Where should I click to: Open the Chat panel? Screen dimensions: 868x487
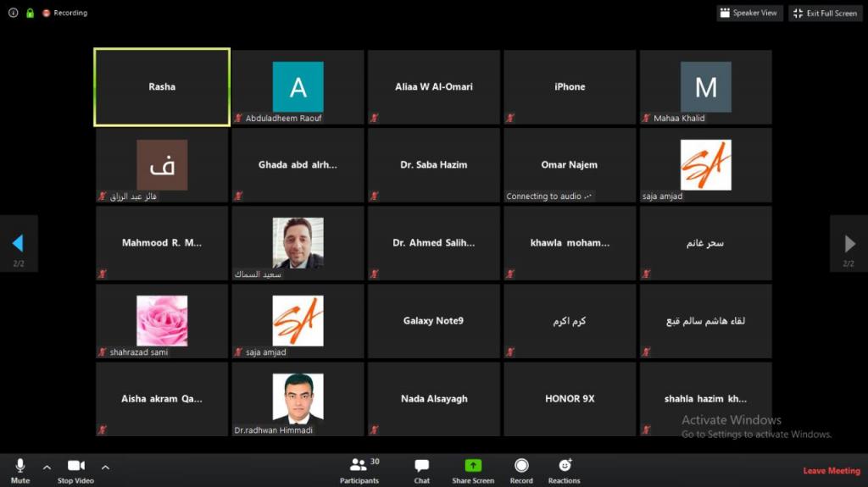(421, 465)
